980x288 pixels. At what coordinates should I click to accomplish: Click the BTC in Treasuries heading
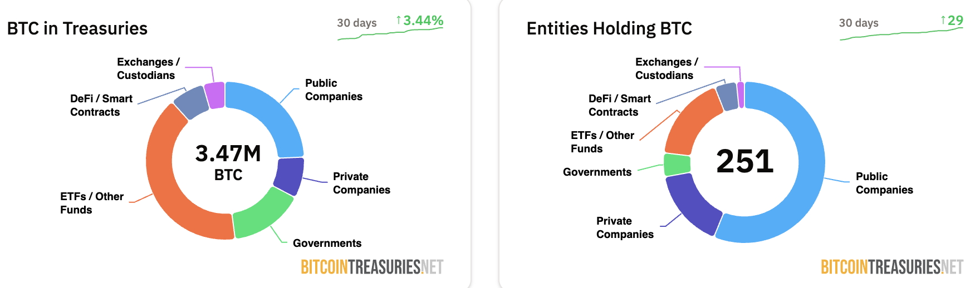pyautogui.click(x=77, y=28)
